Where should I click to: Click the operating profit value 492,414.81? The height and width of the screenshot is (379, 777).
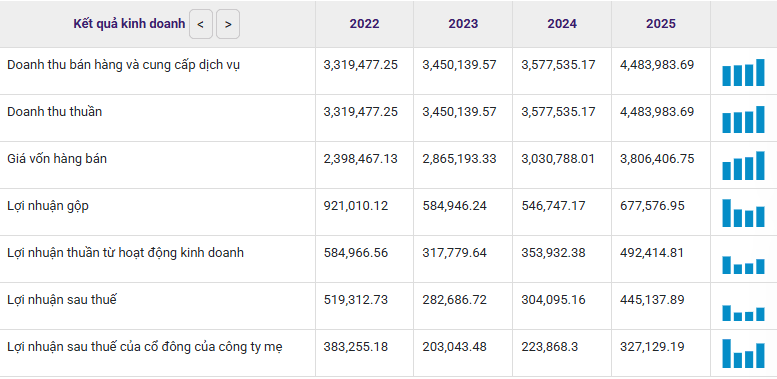[652, 253]
